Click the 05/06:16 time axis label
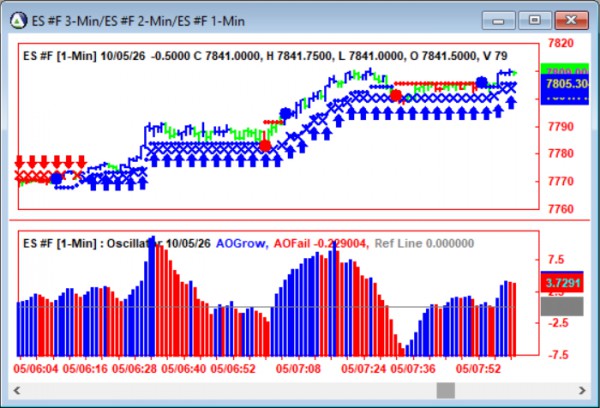The height and width of the screenshot is (408, 600). [x=85, y=369]
